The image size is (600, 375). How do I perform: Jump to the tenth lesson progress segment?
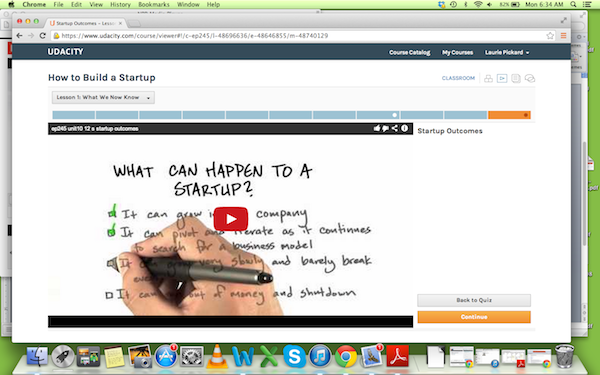click(x=465, y=115)
